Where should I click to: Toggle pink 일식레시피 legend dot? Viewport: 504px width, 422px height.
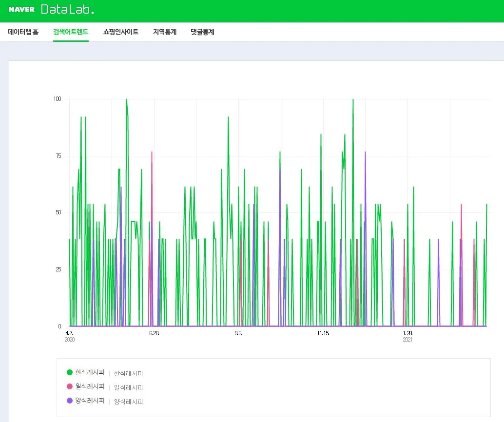tap(69, 386)
